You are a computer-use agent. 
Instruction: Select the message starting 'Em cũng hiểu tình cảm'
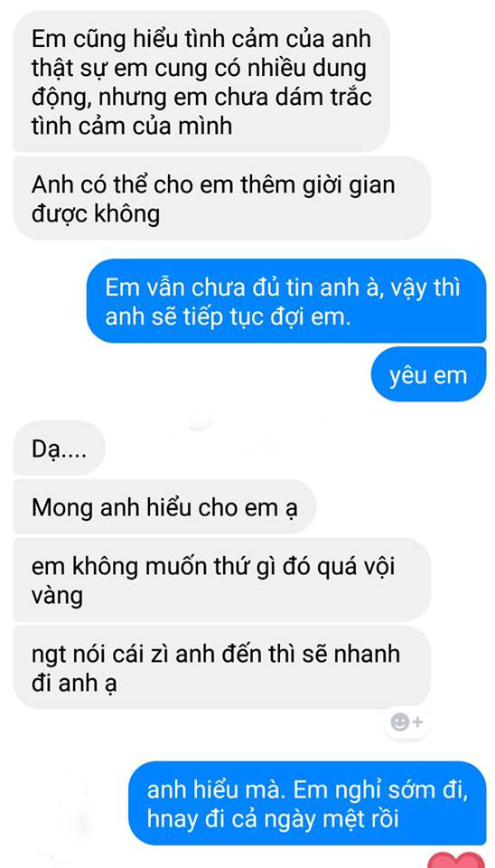(x=201, y=80)
